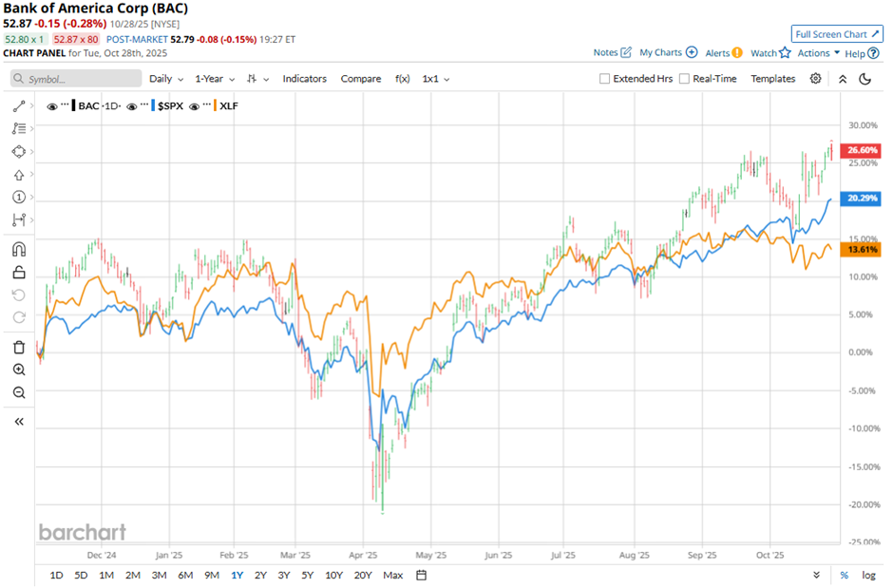The image size is (893, 588).
Task: Click the lock drawings icon
Action: [19, 273]
